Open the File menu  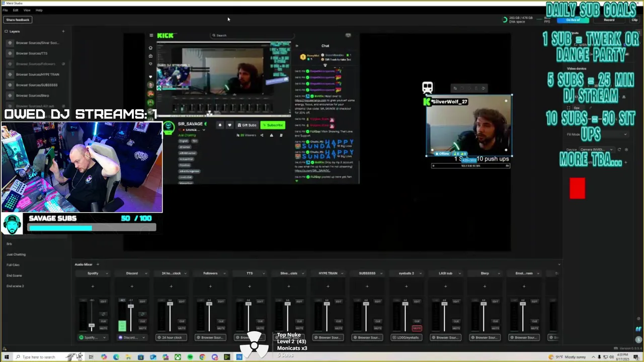[5, 10]
